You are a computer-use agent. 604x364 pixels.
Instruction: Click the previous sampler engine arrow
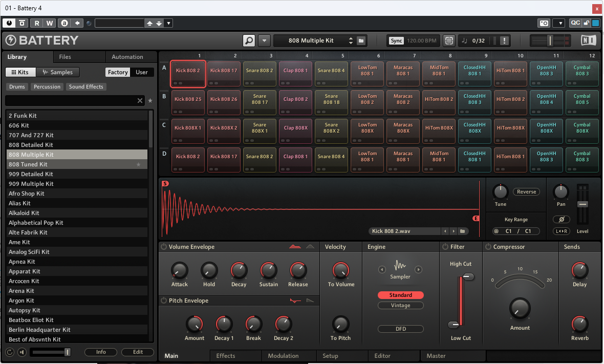pos(382,270)
